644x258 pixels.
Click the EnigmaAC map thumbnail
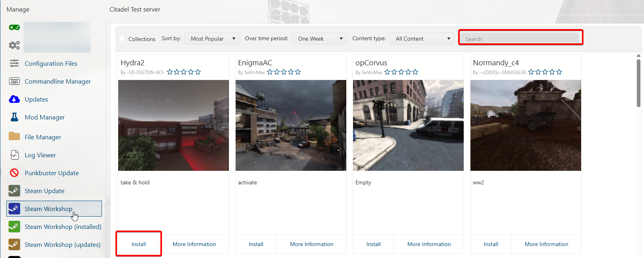pos(291,125)
